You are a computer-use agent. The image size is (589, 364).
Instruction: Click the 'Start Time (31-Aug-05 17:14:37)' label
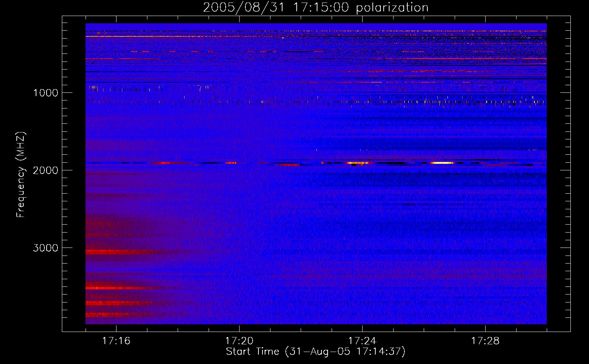coord(316,352)
